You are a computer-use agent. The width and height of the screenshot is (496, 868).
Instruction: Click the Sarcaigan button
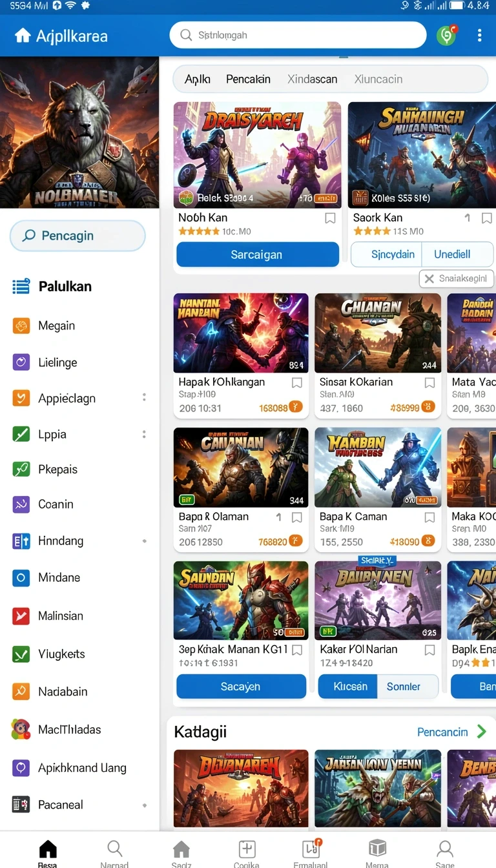click(x=258, y=254)
